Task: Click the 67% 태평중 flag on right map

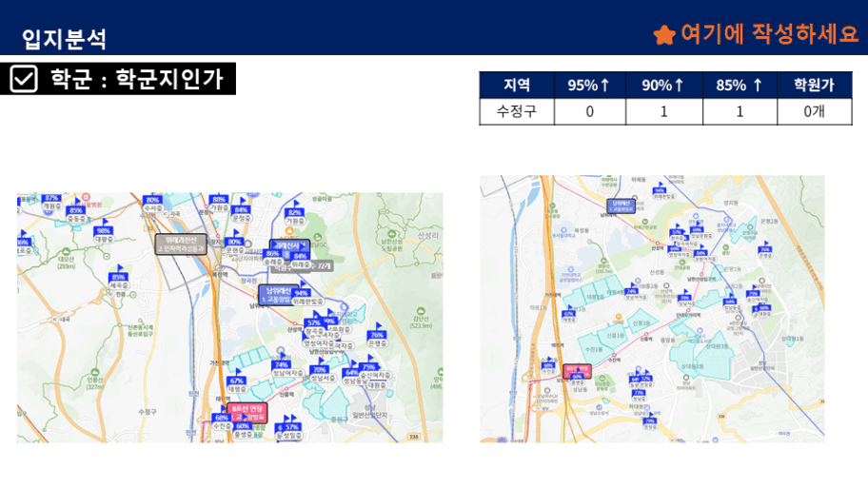Action: point(568,313)
